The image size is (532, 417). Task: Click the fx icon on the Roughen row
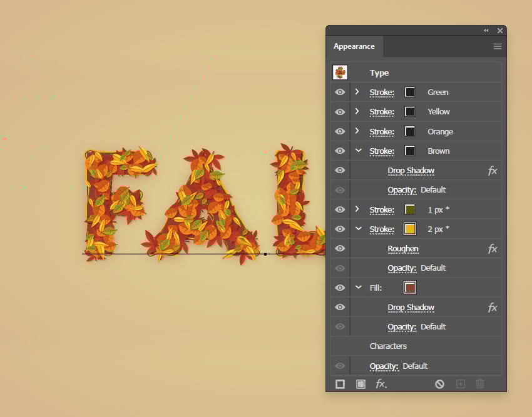click(x=493, y=248)
